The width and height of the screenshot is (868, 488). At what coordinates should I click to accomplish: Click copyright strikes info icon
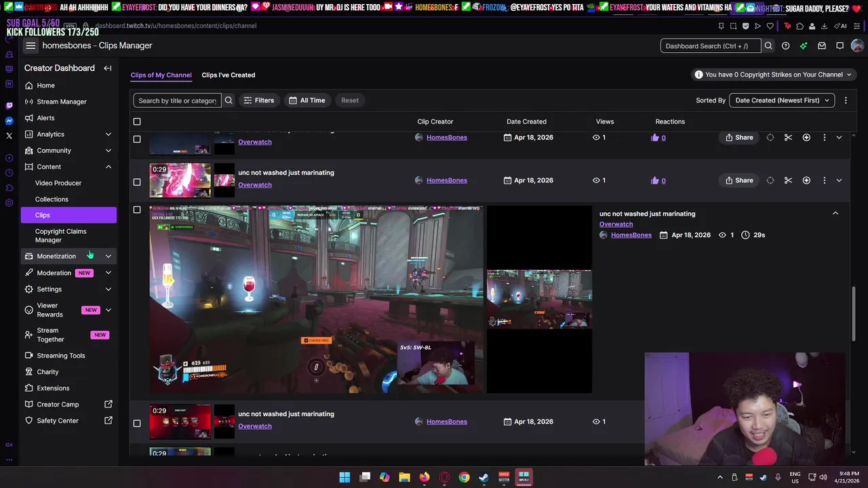point(698,75)
